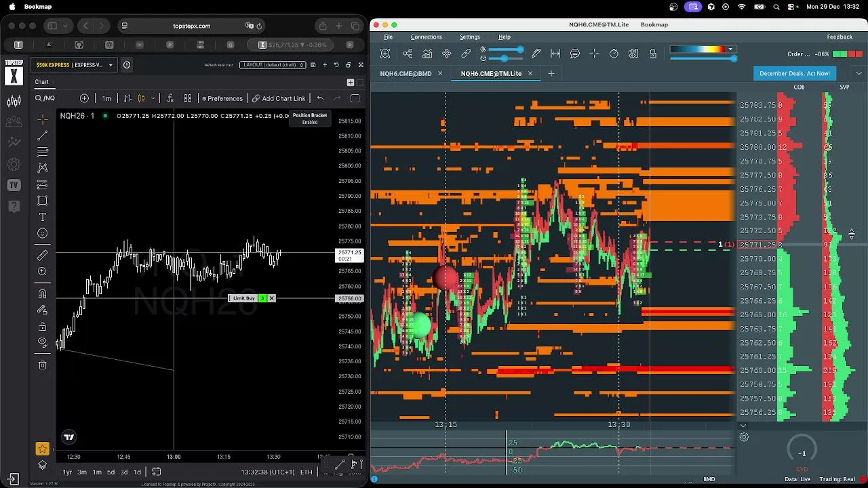Screen dimensions: 868x488
Task: Cancel the Limit Buy order with X
Action: point(271,298)
